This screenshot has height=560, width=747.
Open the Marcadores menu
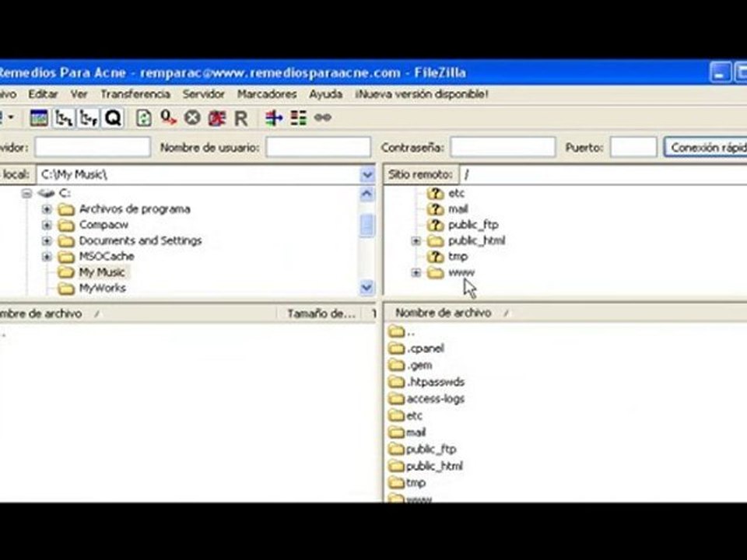267,94
